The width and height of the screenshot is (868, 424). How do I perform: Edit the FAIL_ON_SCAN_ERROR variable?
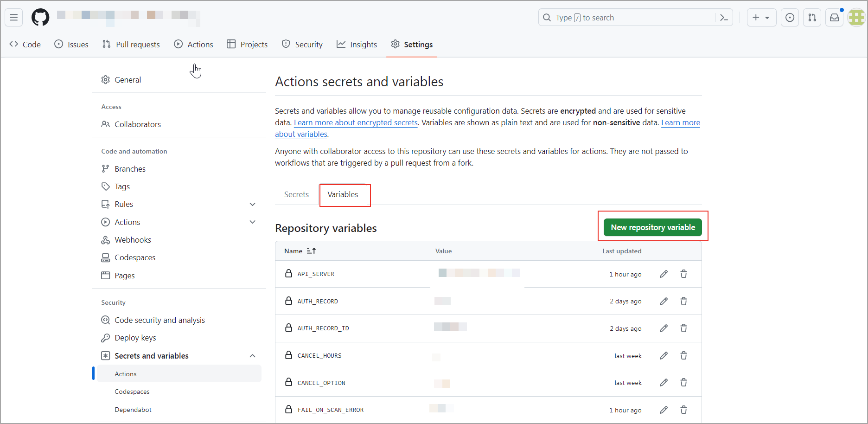click(664, 410)
